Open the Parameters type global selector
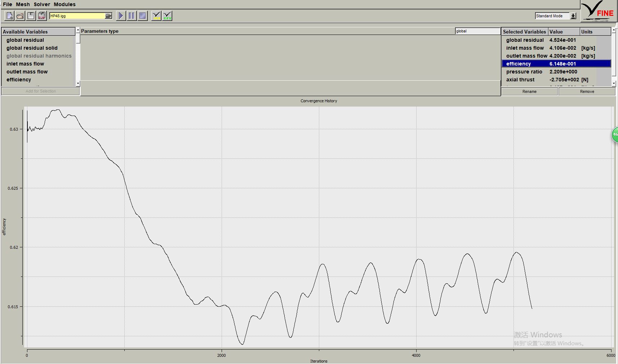This screenshot has width=618, height=364. coord(477,31)
